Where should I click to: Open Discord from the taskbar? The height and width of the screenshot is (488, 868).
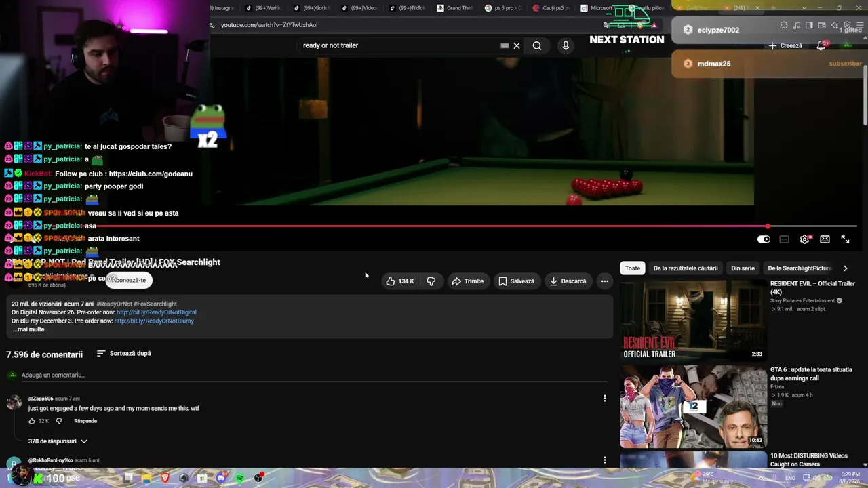pos(221,478)
